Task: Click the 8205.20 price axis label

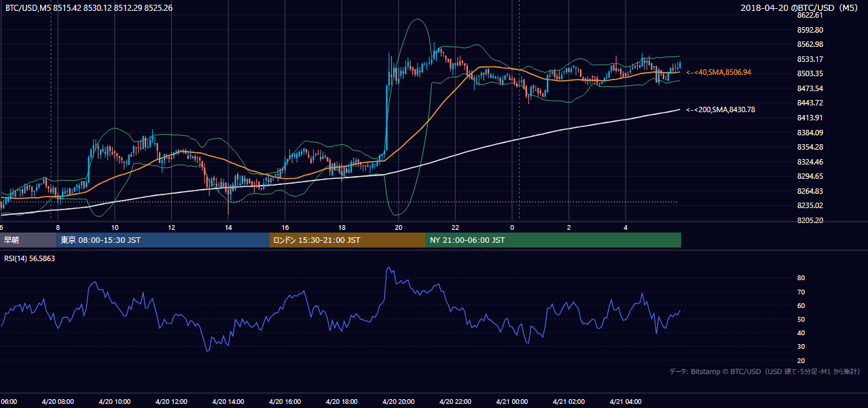Action: point(810,220)
